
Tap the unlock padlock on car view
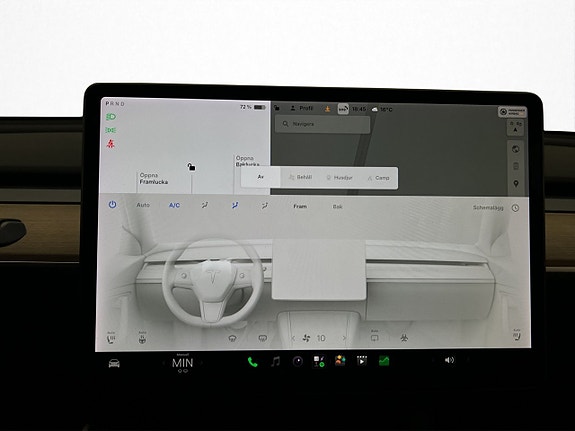tap(191, 167)
